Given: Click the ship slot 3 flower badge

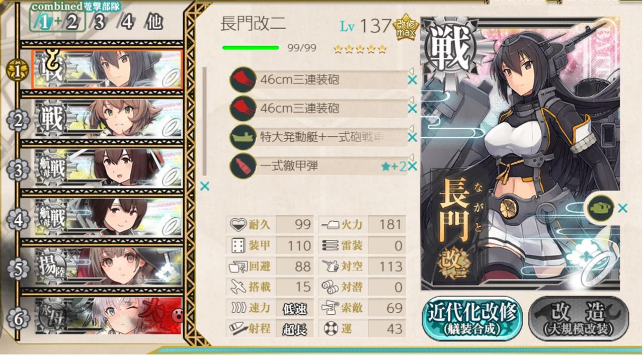Looking at the screenshot, I should 18,170.
